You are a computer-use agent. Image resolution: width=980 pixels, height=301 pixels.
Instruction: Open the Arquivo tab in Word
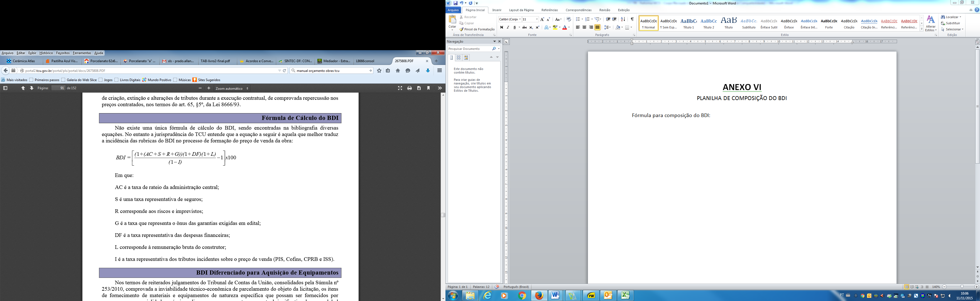point(453,10)
